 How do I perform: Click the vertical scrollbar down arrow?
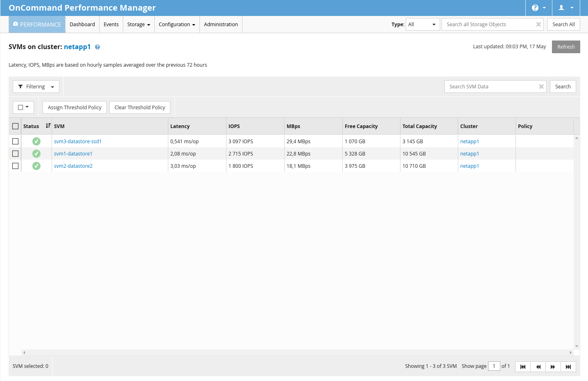point(577,346)
